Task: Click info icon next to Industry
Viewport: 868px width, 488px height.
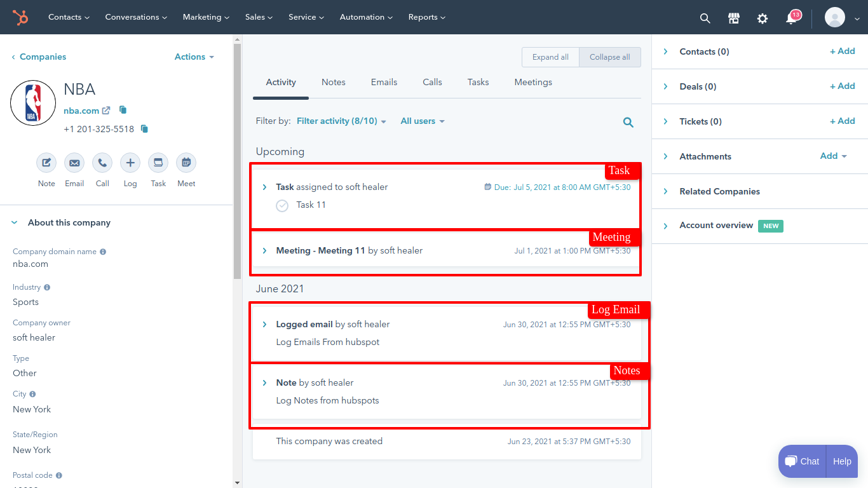Action: 47,287
